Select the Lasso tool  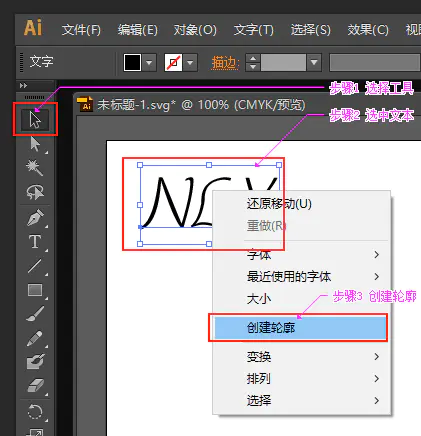coord(35,192)
